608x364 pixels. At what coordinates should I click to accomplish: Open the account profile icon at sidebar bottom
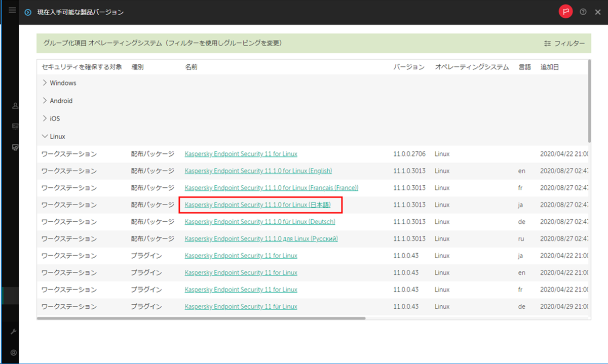tap(14, 352)
